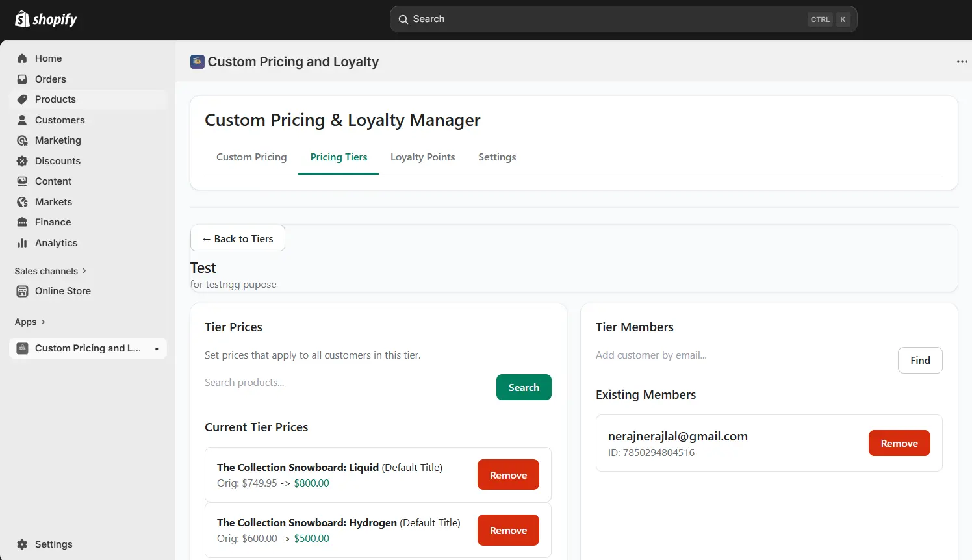Click the Custom Pricing and Loyalty app icon
The image size is (972, 560).
click(x=23, y=348)
